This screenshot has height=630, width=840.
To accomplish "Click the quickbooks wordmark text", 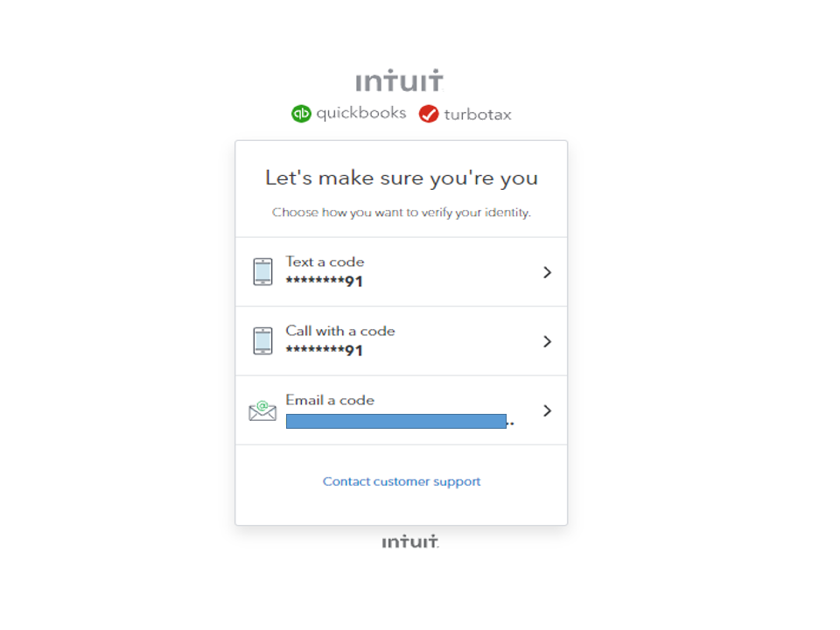I will (361, 113).
